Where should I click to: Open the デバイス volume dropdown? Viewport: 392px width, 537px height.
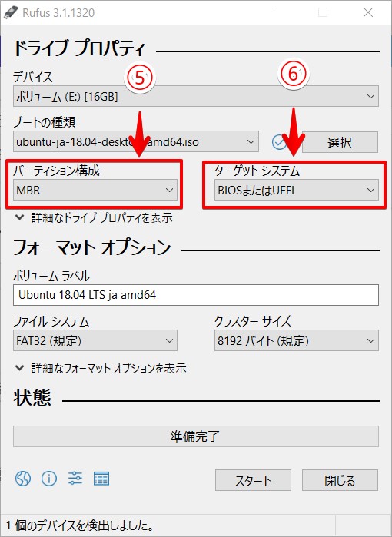tap(196, 96)
